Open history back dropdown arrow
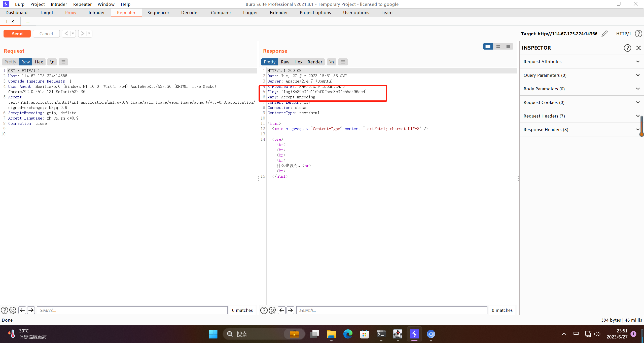 pos(73,33)
